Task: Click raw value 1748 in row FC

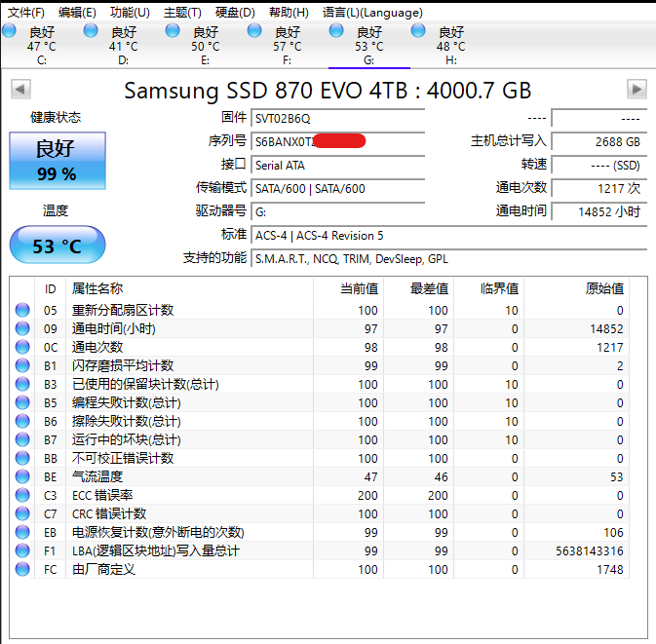Action: [x=610, y=569]
